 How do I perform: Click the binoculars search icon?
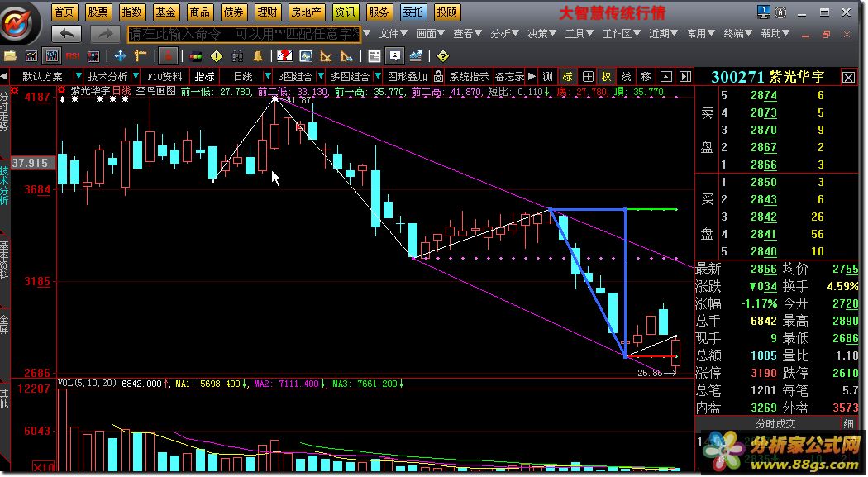pos(237,56)
